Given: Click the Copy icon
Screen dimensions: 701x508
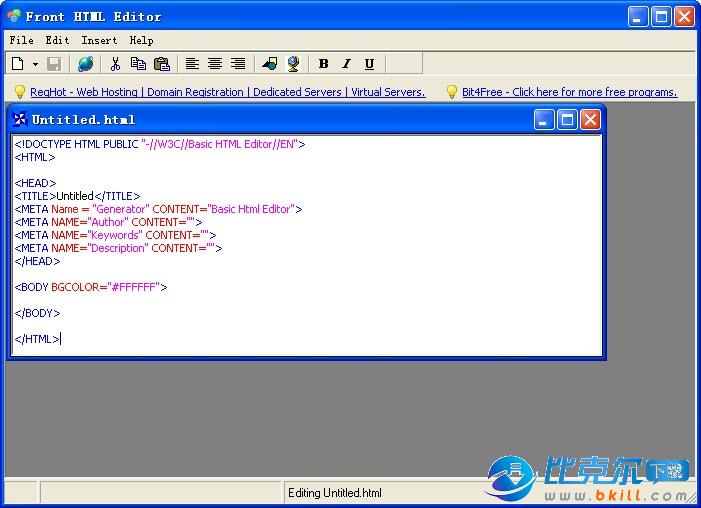Looking at the screenshot, I should click(138, 64).
